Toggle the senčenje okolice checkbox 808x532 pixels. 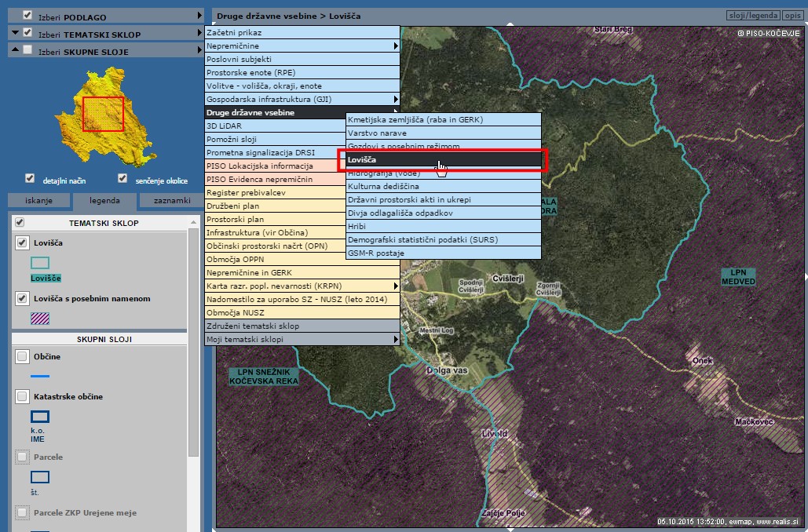coord(122,178)
